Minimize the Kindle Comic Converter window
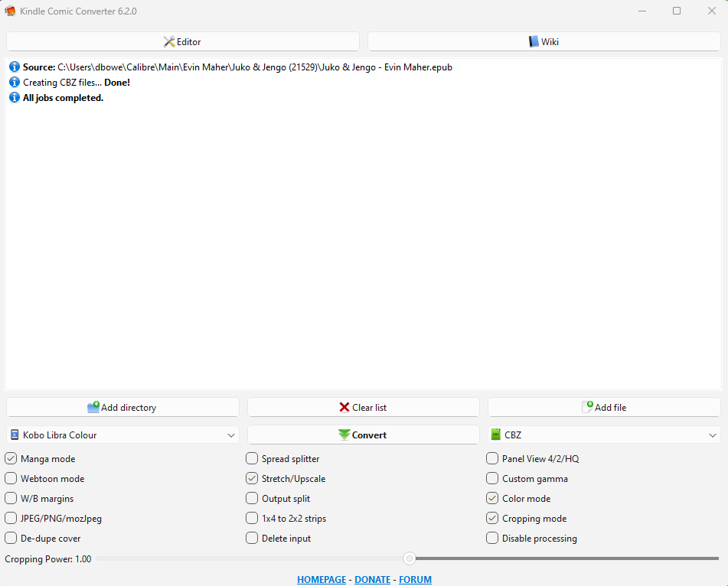 pyautogui.click(x=642, y=11)
